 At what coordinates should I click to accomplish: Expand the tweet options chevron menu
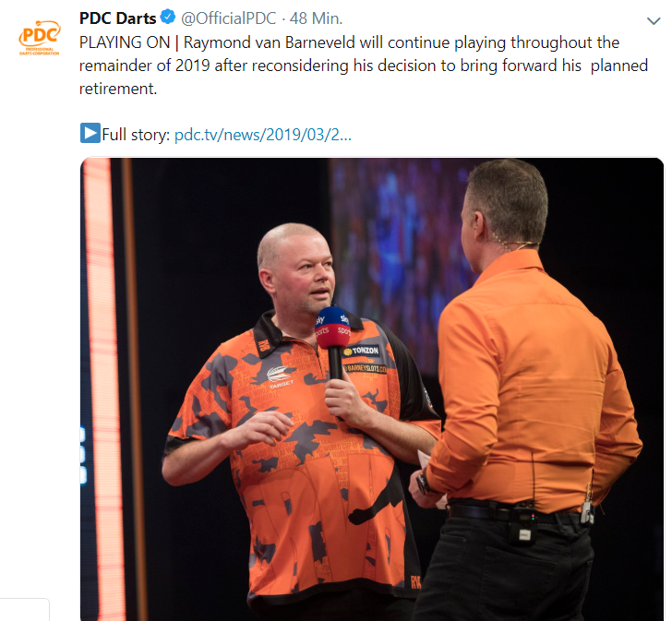pos(654,20)
